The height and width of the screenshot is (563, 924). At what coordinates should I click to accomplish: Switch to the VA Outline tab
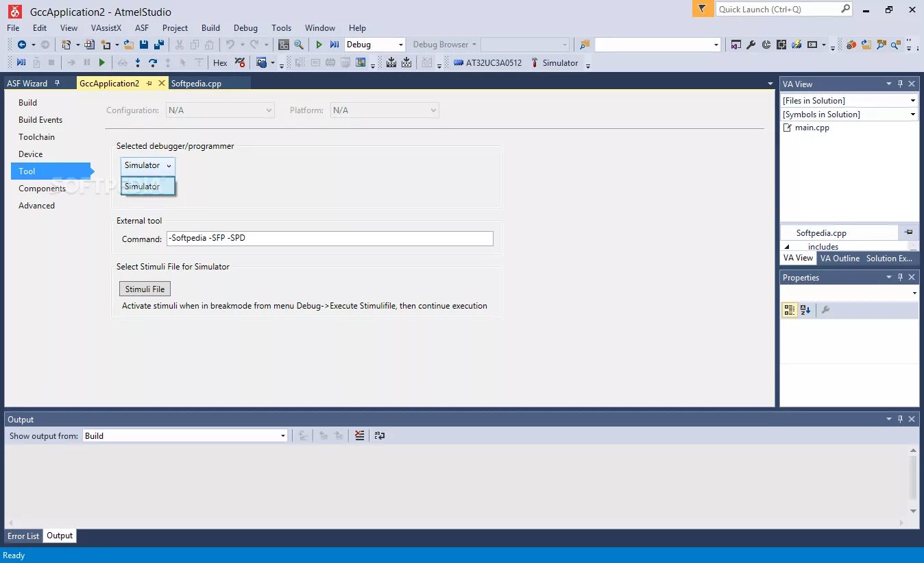[840, 259]
